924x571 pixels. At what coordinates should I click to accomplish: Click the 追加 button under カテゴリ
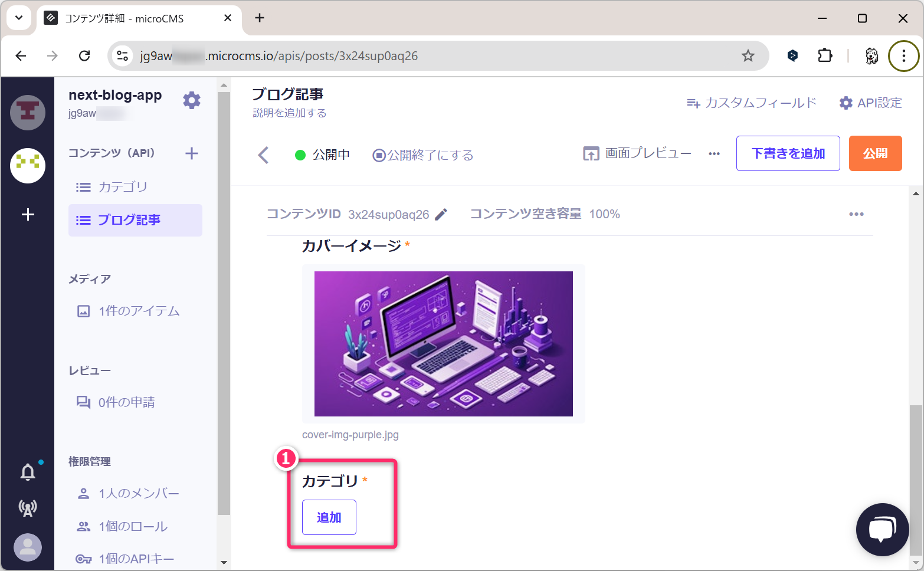[329, 517]
